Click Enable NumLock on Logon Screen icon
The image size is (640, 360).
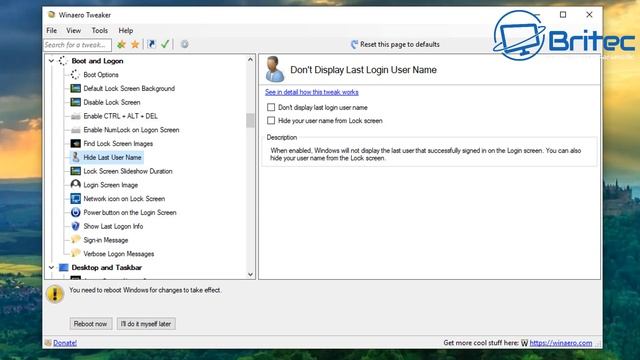76,130
